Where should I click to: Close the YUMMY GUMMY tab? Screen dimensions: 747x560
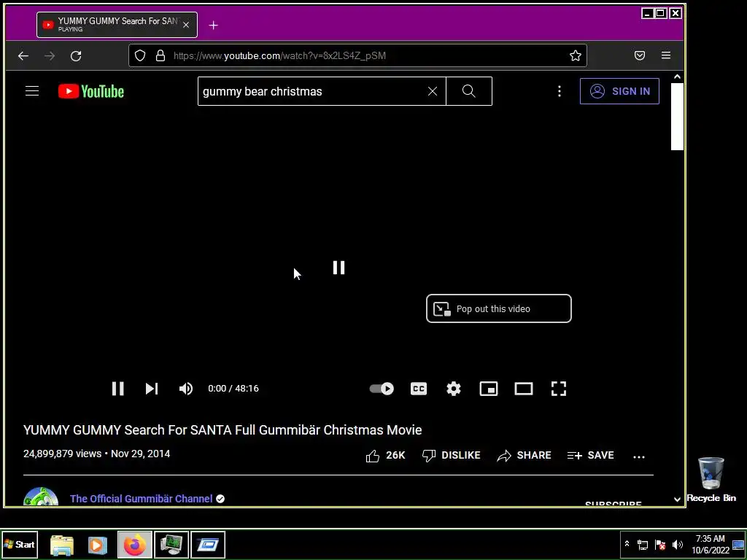[186, 25]
